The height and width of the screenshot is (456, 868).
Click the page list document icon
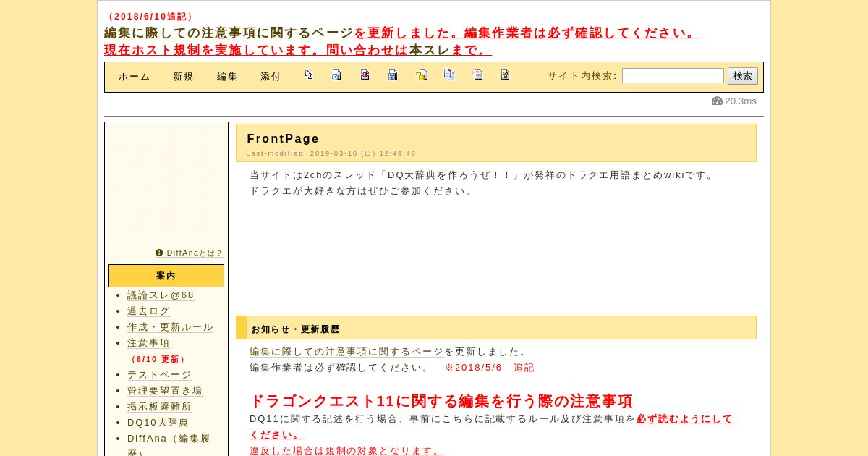[x=477, y=75]
